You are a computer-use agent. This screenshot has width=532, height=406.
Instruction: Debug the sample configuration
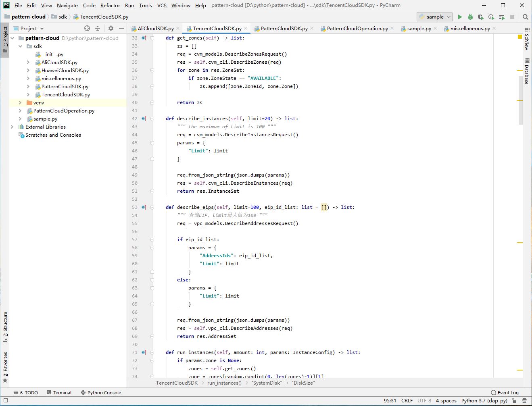point(470,17)
